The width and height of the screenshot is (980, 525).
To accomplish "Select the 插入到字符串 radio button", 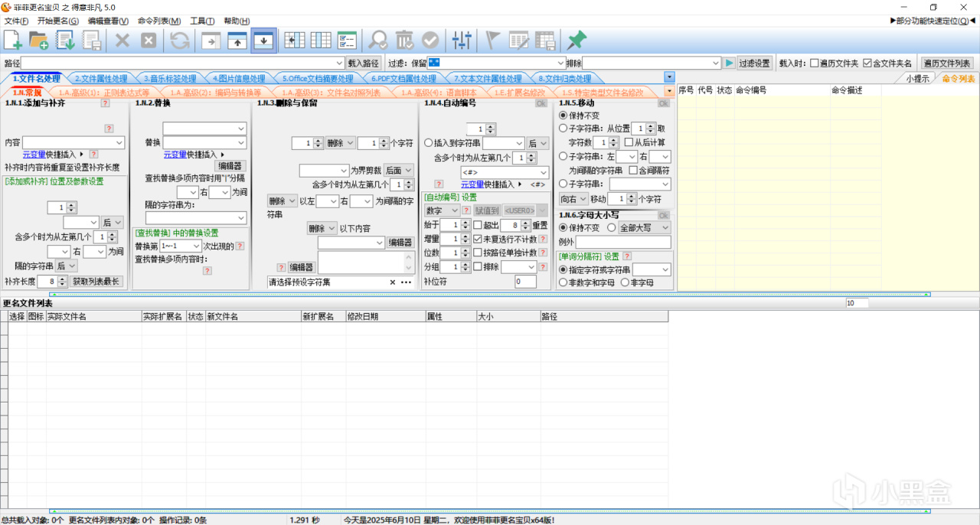I will [x=429, y=143].
